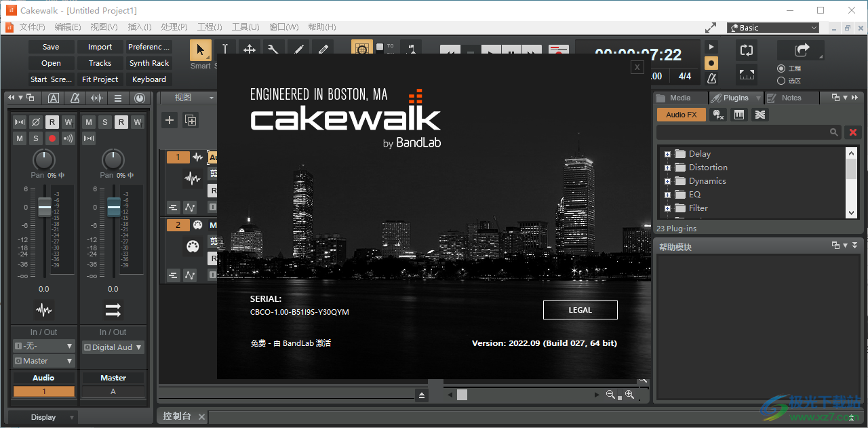Click the Import button
This screenshot has height=428, width=868.
[x=100, y=47]
